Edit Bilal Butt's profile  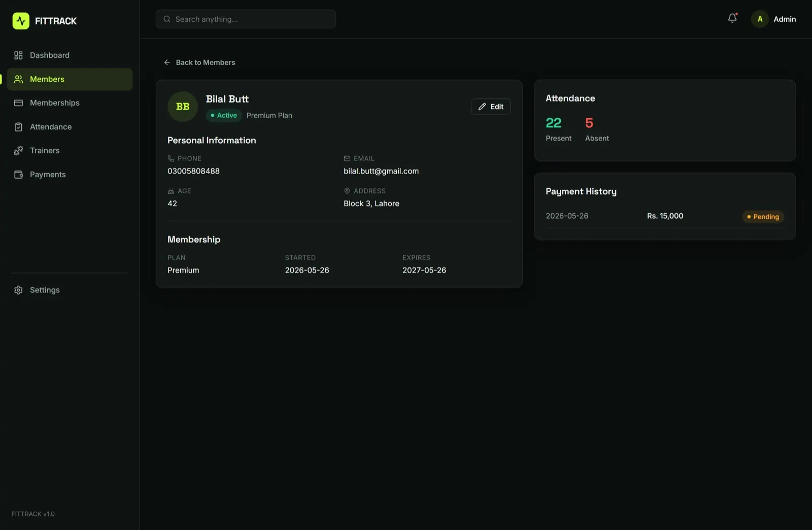(491, 107)
